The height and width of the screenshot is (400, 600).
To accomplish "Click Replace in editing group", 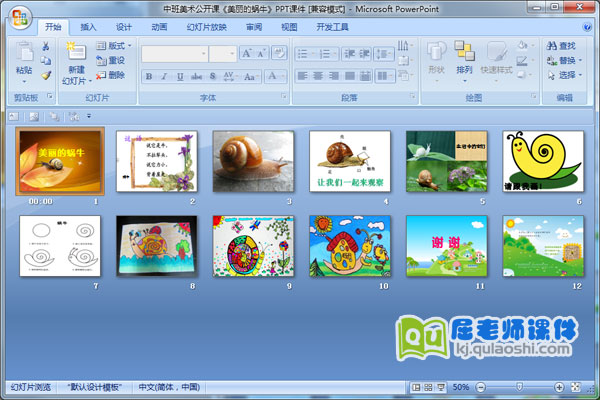I will click(x=564, y=60).
